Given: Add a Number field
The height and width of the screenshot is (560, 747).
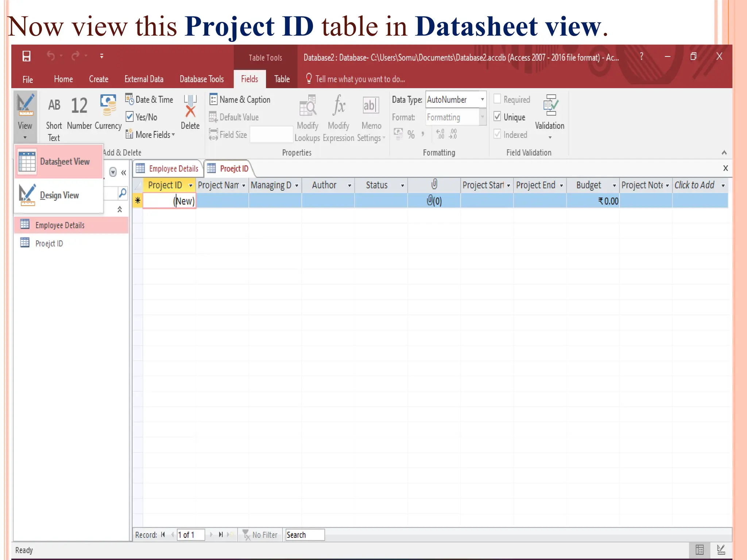Looking at the screenshot, I should [x=79, y=113].
